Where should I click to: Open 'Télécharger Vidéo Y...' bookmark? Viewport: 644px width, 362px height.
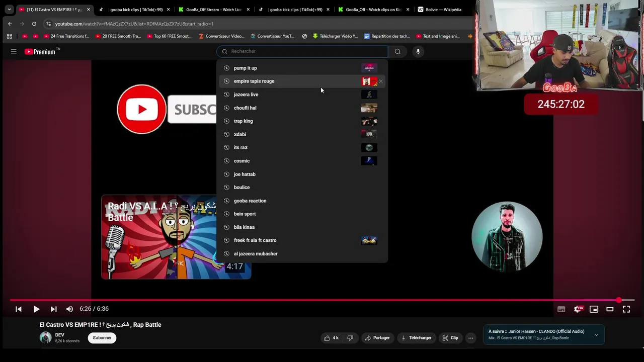pos(335,36)
